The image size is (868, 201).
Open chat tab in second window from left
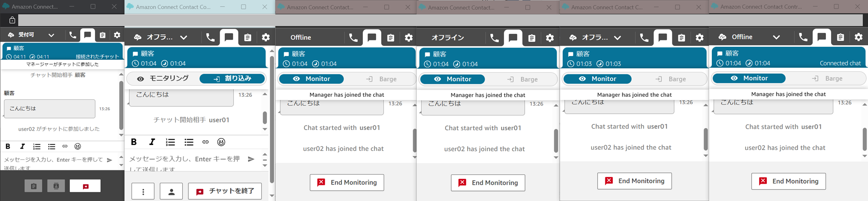[x=229, y=37]
